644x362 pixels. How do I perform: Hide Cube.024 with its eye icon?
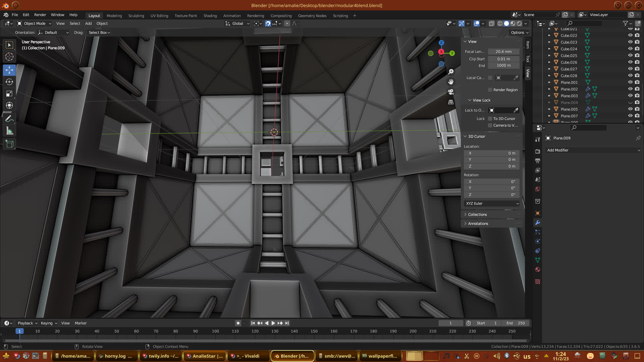point(630,49)
